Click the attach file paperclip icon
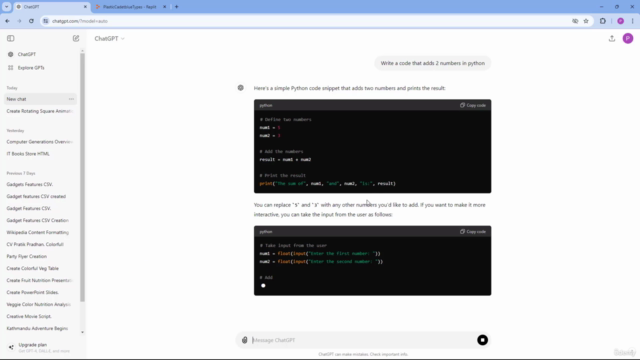This screenshot has width=640, height=360. coord(244,340)
